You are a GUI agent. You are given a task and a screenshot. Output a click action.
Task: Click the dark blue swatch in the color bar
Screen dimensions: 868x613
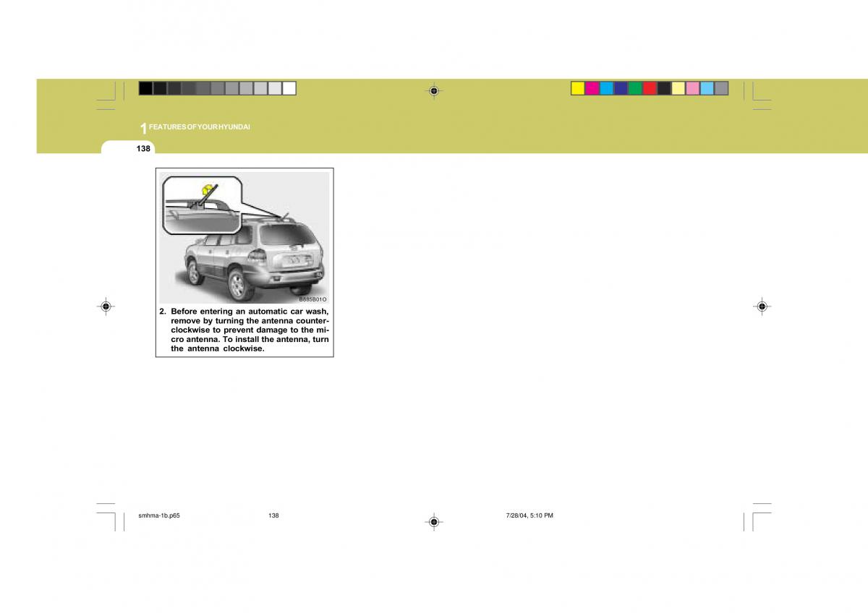621,88
